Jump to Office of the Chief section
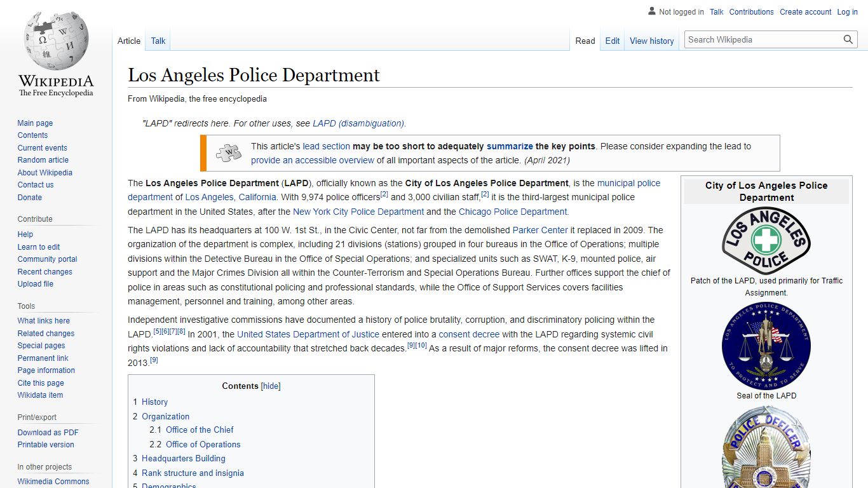868x488 pixels. coord(200,430)
